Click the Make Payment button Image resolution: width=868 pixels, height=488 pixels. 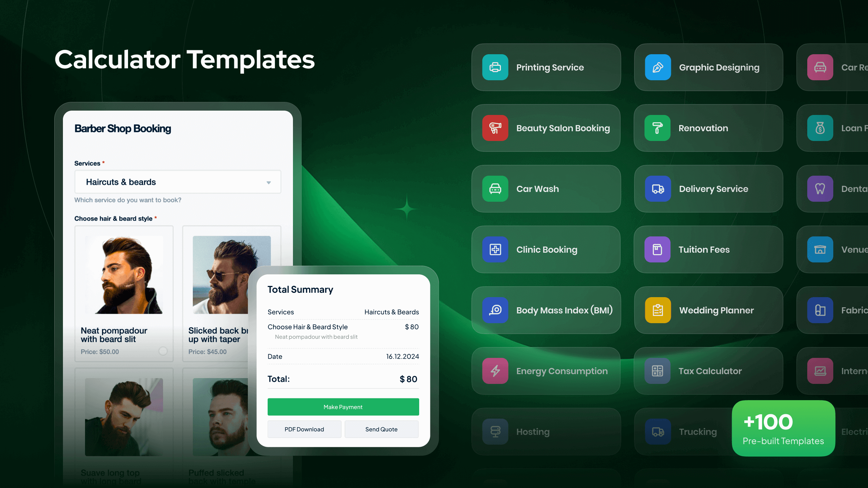click(x=343, y=407)
